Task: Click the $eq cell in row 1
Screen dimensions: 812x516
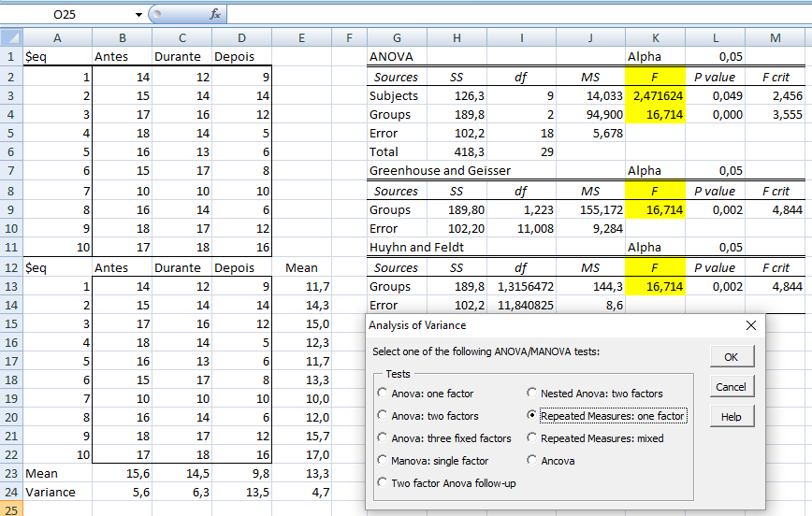Action: click(57, 56)
